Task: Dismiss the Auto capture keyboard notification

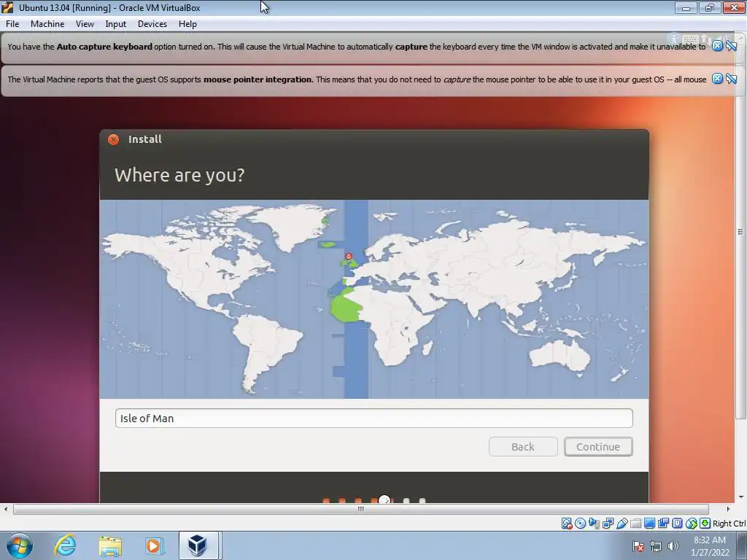Action: (718, 46)
